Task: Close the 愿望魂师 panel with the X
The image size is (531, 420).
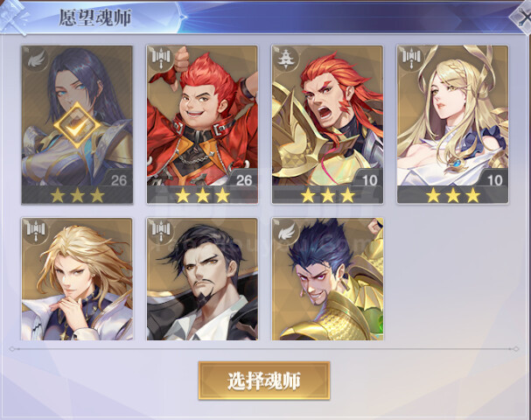Action: (522, 17)
